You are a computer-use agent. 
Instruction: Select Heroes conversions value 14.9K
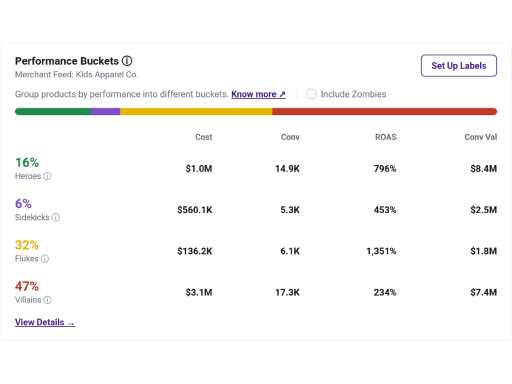tap(287, 169)
